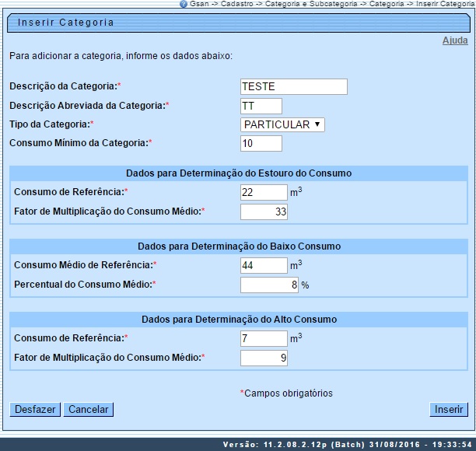Click the version text in the footer
The height and width of the screenshot is (451, 476).
tap(348, 445)
